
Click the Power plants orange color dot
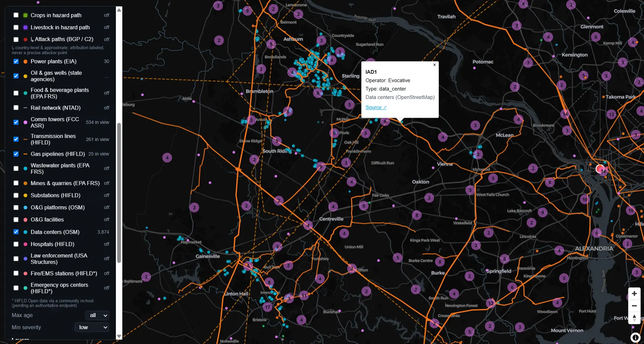pos(25,62)
